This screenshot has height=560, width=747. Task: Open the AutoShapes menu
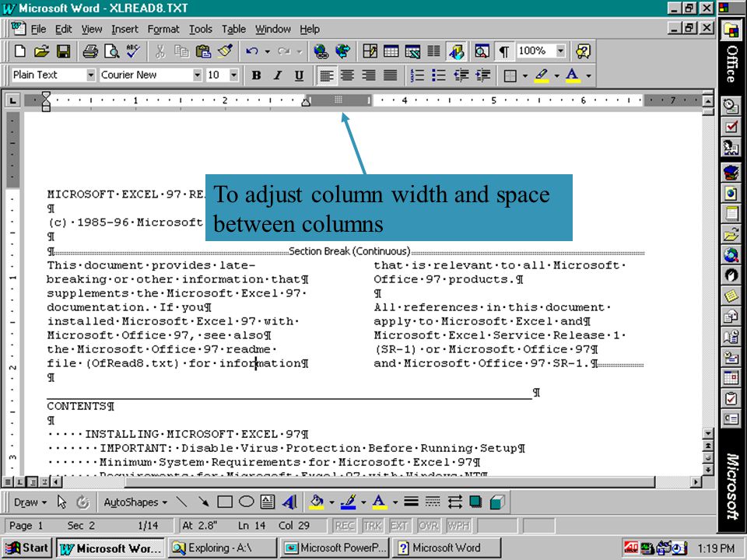pyautogui.click(x=135, y=502)
